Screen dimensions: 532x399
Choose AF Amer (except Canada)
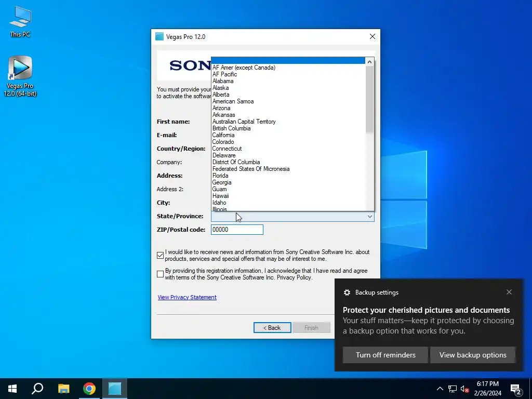pyautogui.click(x=288, y=68)
